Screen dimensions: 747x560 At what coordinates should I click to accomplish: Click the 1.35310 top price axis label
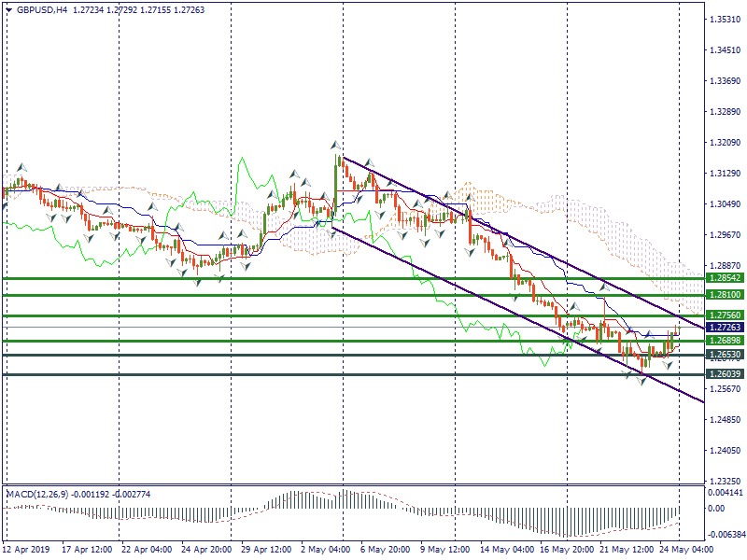tap(725, 19)
